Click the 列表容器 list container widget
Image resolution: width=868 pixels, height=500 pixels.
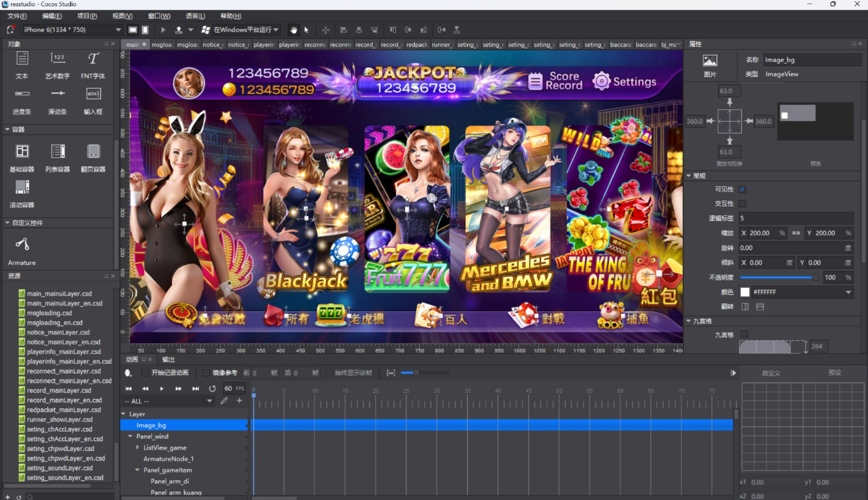(57, 152)
